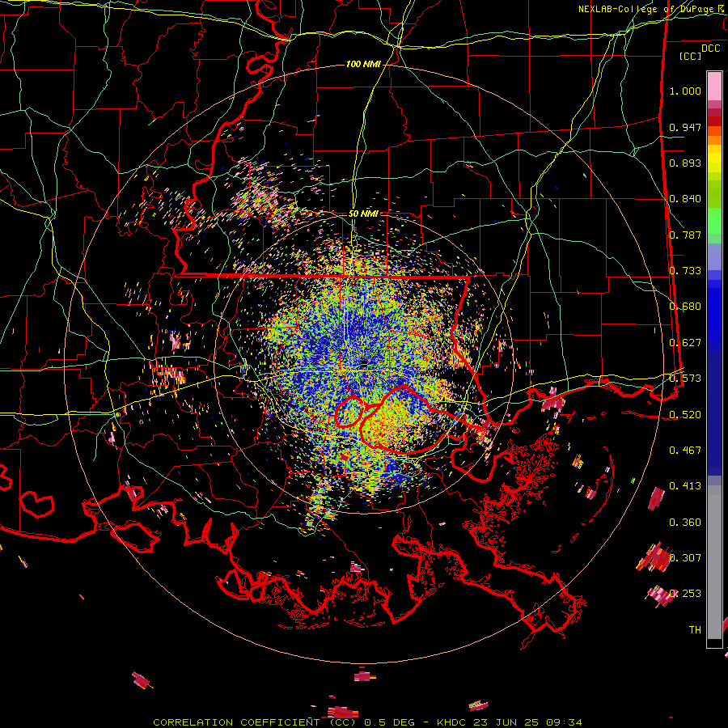Select the DCC label above the color scale
Viewport: 728px width, 728px height.
point(710,49)
